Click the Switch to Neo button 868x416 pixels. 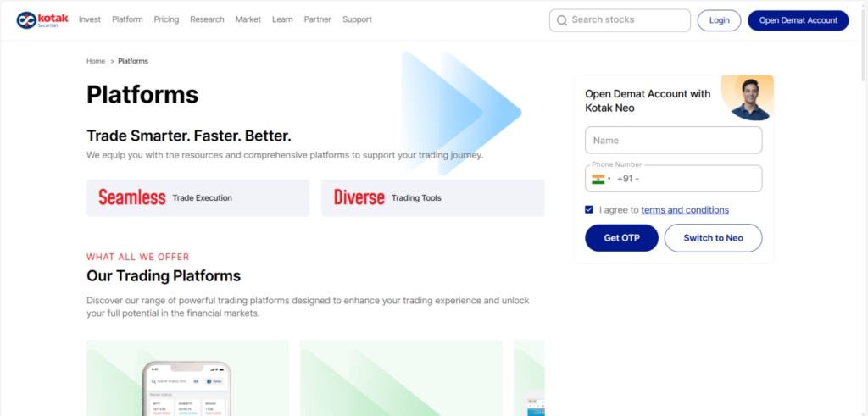pos(713,238)
